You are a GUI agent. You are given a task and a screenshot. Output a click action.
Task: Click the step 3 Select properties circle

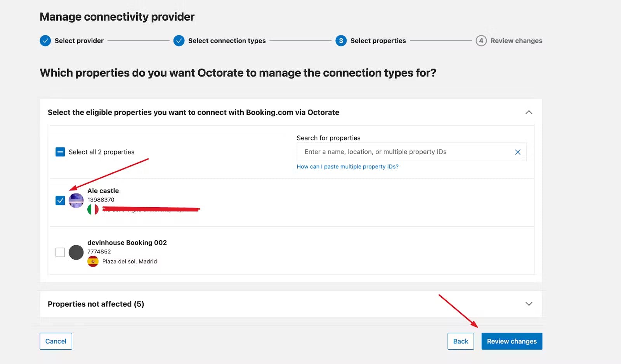pos(341,41)
